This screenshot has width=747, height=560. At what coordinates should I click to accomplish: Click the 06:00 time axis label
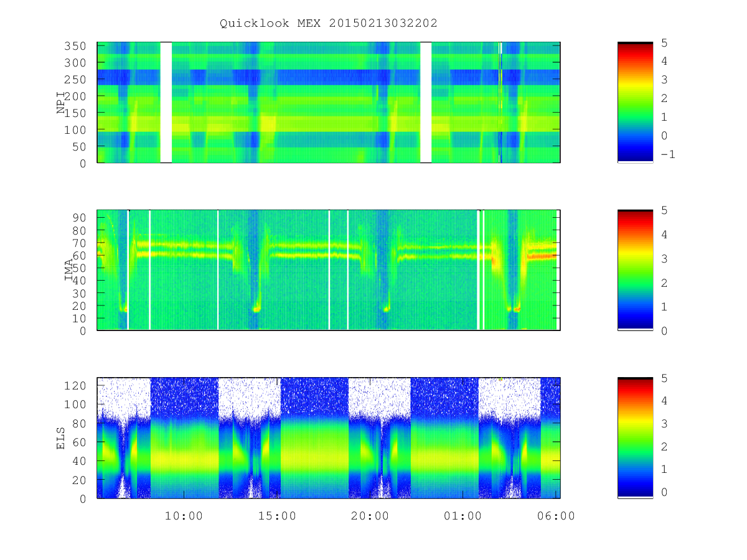pyautogui.click(x=557, y=516)
